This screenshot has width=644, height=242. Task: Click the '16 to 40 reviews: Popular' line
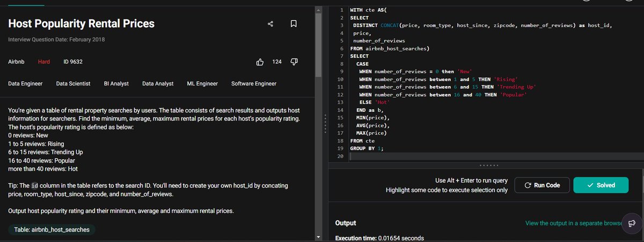point(41,160)
